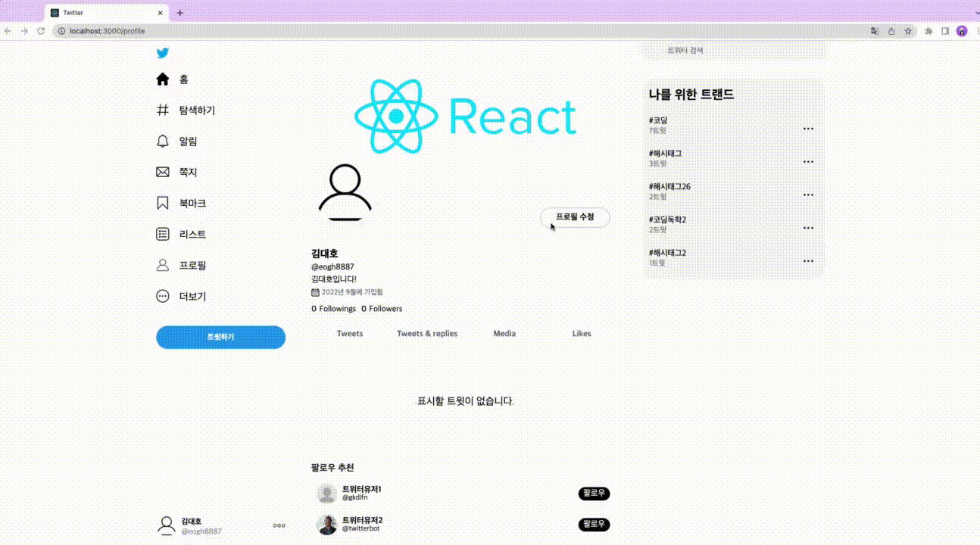Click the 트위터유저1 name
This screenshot has width=980, height=545.
[362, 489]
